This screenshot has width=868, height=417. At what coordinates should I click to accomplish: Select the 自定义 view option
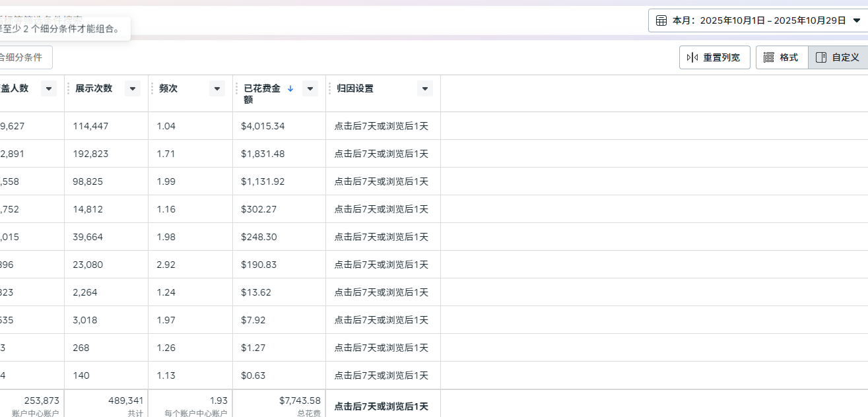[838, 57]
